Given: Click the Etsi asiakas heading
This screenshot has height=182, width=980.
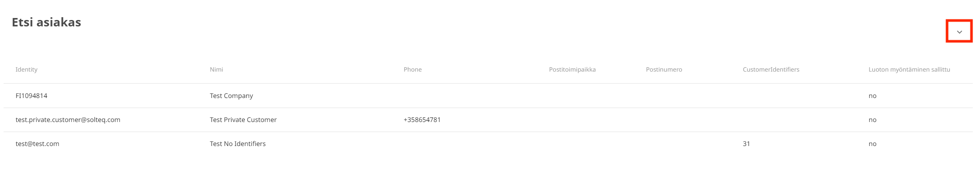Looking at the screenshot, I should pos(46,22).
